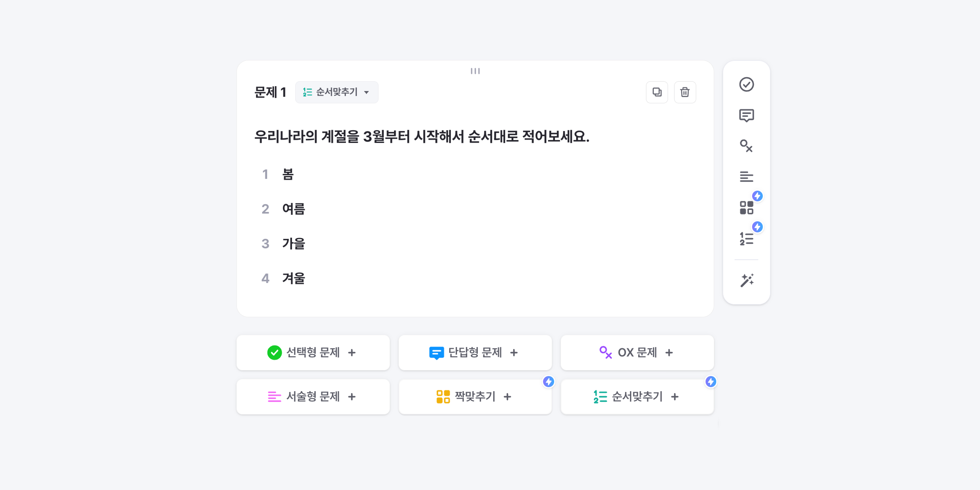The image size is (980, 490).
Task: Add a 짝맞추기 question
Action: click(x=475, y=397)
